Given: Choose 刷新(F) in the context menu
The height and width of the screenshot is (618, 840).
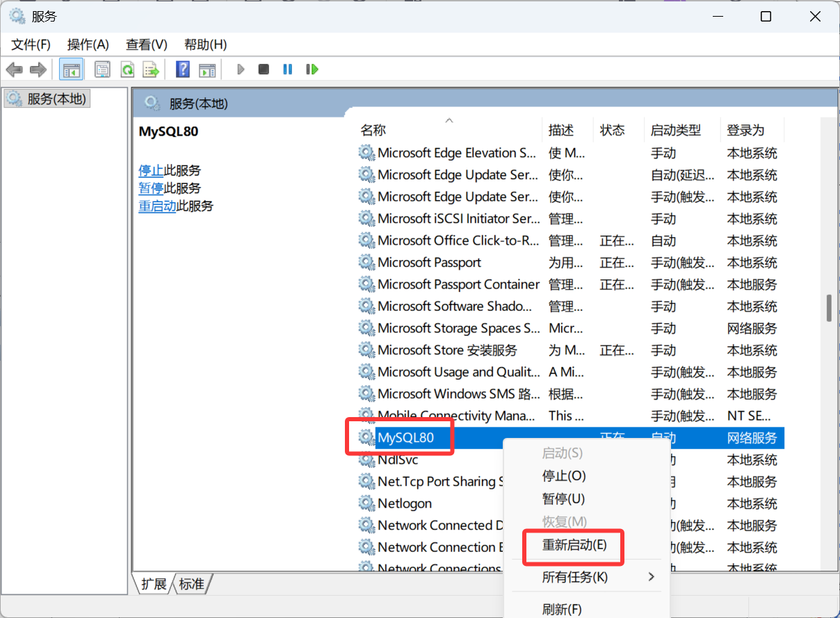Looking at the screenshot, I should (562, 610).
